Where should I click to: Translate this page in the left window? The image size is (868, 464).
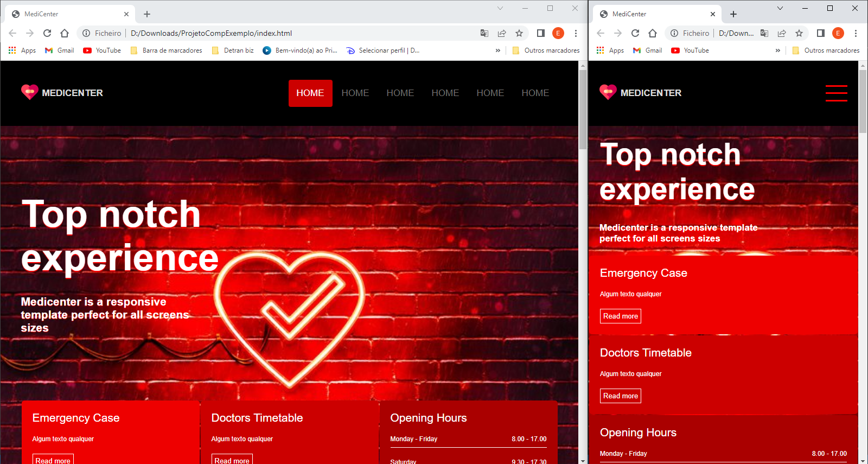click(x=484, y=33)
